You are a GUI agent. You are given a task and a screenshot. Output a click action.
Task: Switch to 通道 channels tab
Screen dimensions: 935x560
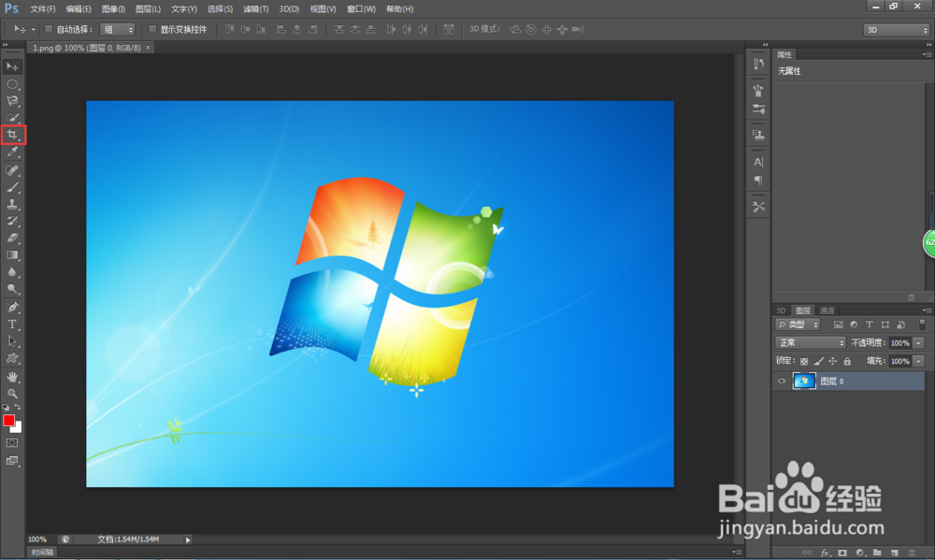pyautogui.click(x=827, y=310)
